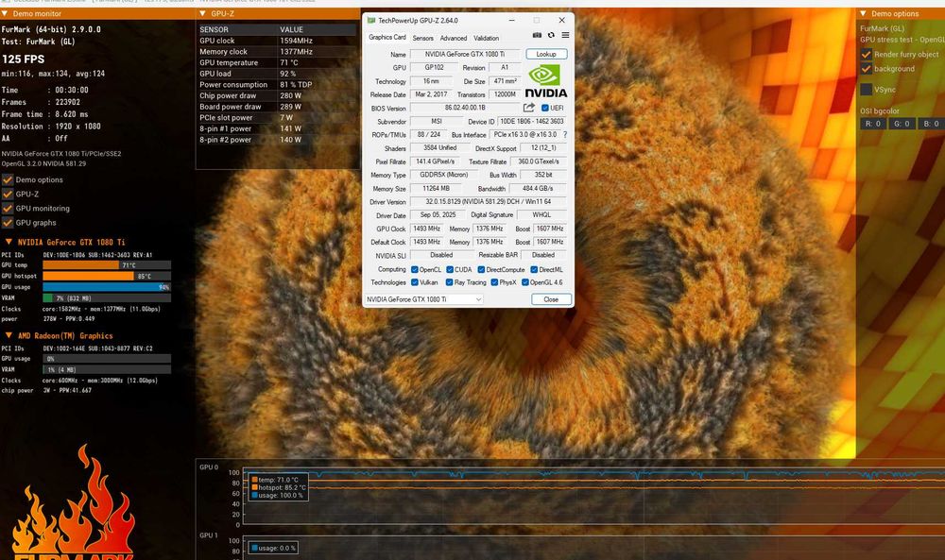945x560 pixels.
Task: Click the Board power draw 289 W row
Action: tap(278, 107)
